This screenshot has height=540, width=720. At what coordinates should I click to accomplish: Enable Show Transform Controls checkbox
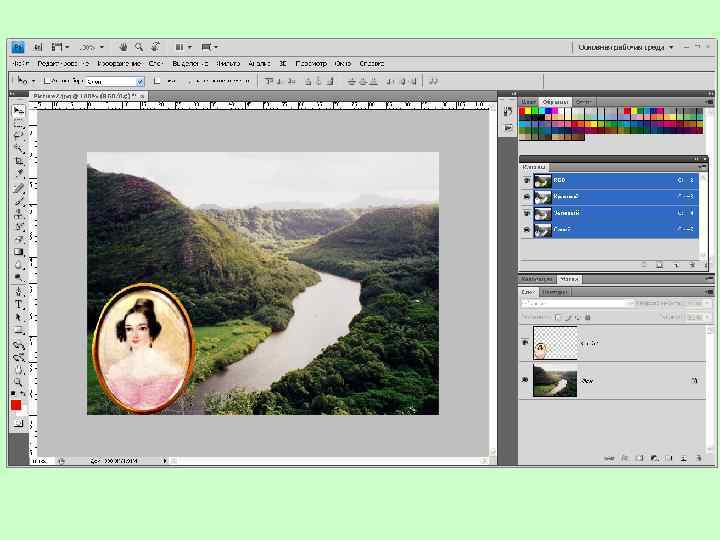tap(157, 81)
